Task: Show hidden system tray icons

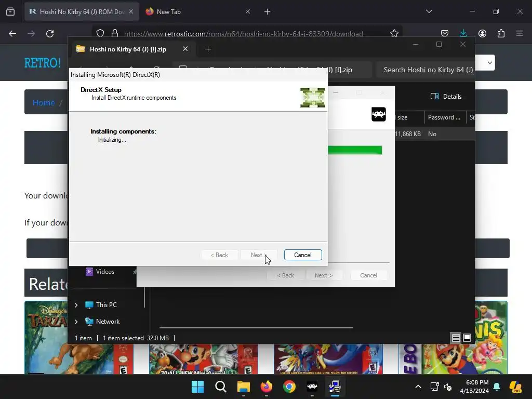Action: click(418, 387)
